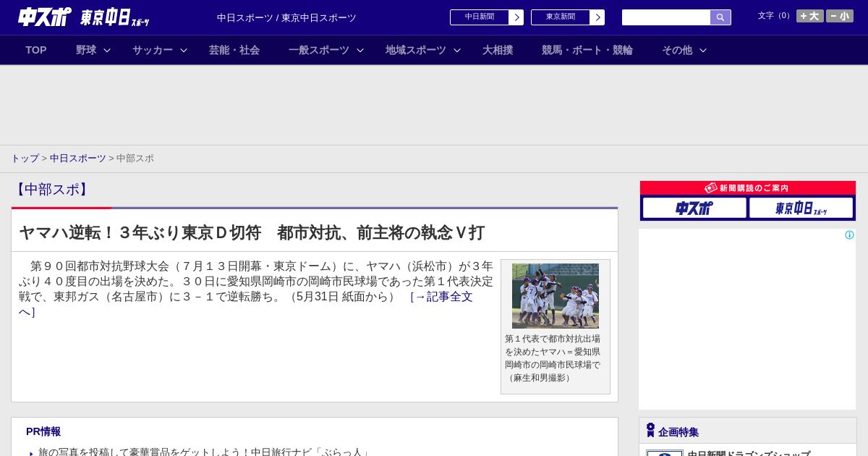Click the 新聞購読のご案内 banner header
Screen dimensions: 868x456
pyautogui.click(x=748, y=188)
